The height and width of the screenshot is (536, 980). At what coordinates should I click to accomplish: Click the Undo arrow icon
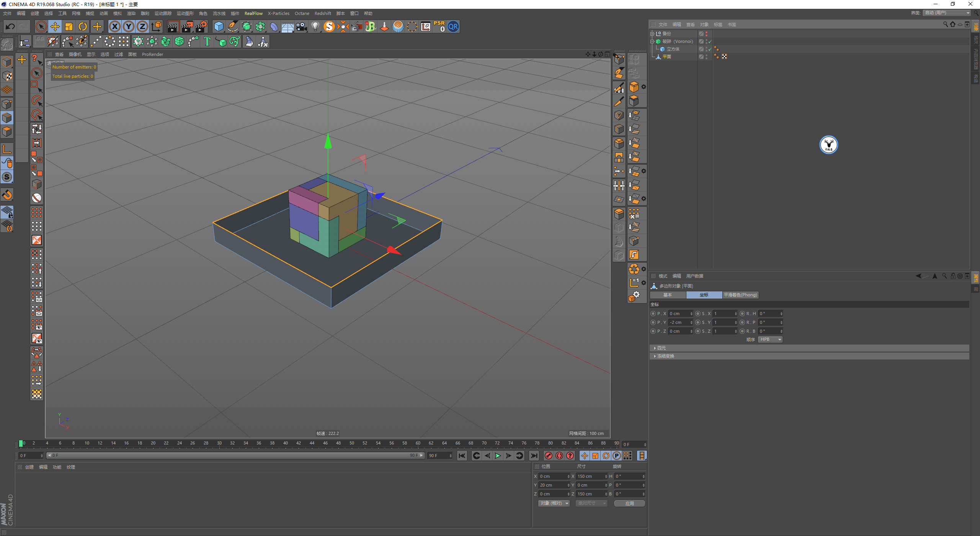pos(10,26)
